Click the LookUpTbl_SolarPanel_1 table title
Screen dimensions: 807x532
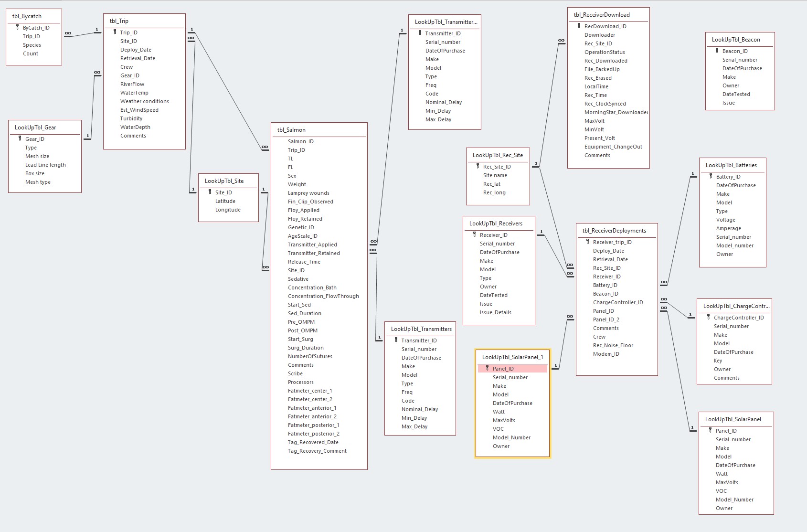tap(512, 357)
